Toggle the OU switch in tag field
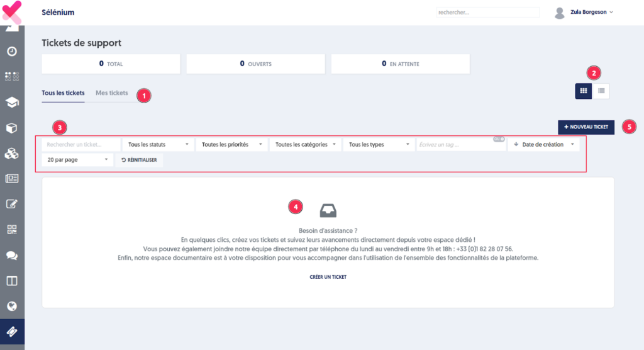Viewport: 644px width, 350px height. coord(499,139)
